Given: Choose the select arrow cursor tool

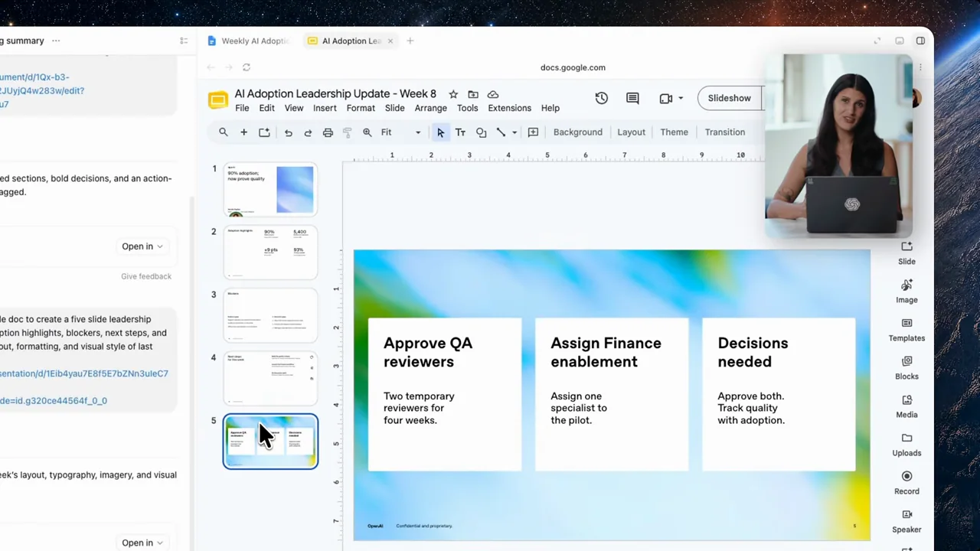Looking at the screenshot, I should (440, 132).
